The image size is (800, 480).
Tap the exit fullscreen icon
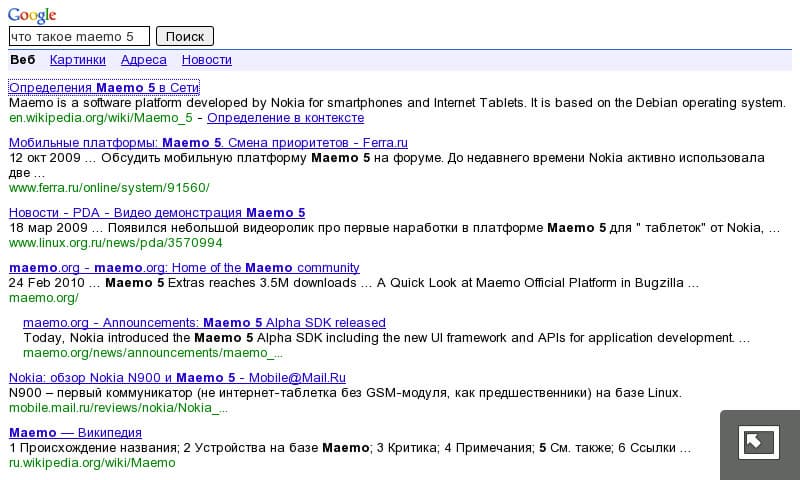click(x=759, y=442)
